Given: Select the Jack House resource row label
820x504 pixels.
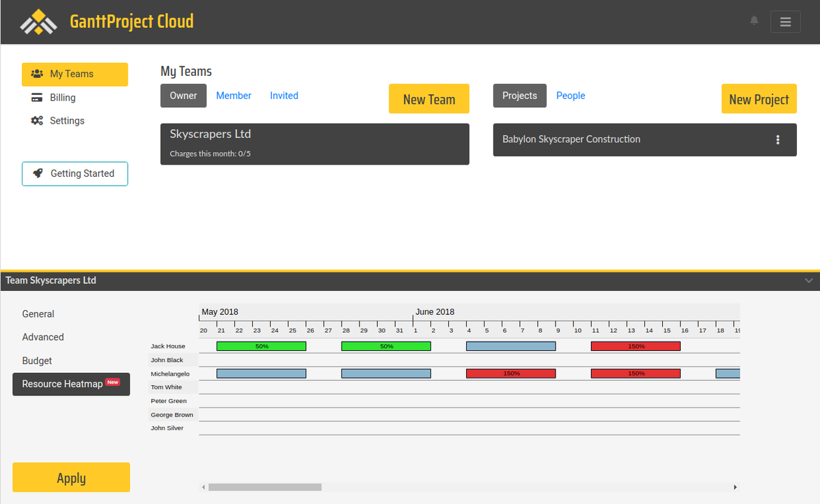Looking at the screenshot, I should tap(168, 346).
